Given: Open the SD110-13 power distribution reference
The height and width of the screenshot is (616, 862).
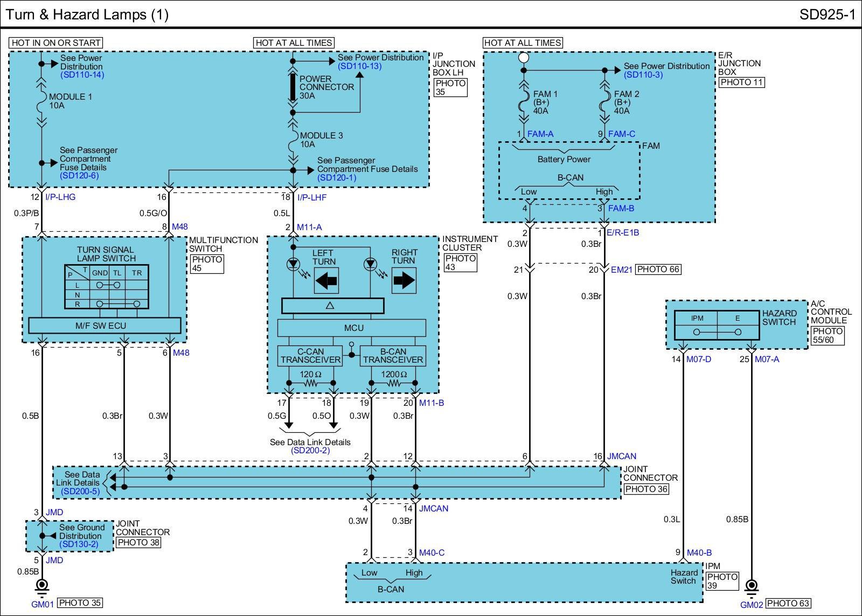Looking at the screenshot, I should tap(359, 66).
